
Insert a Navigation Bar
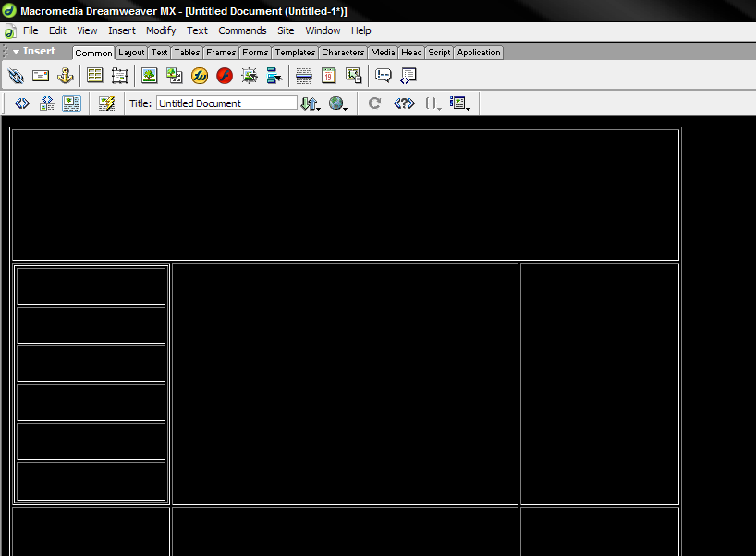coord(274,76)
